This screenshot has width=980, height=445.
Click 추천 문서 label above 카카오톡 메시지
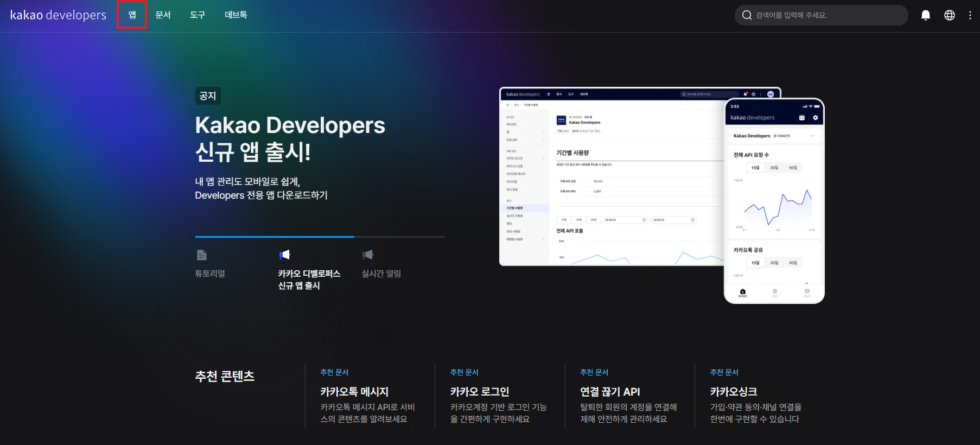334,372
